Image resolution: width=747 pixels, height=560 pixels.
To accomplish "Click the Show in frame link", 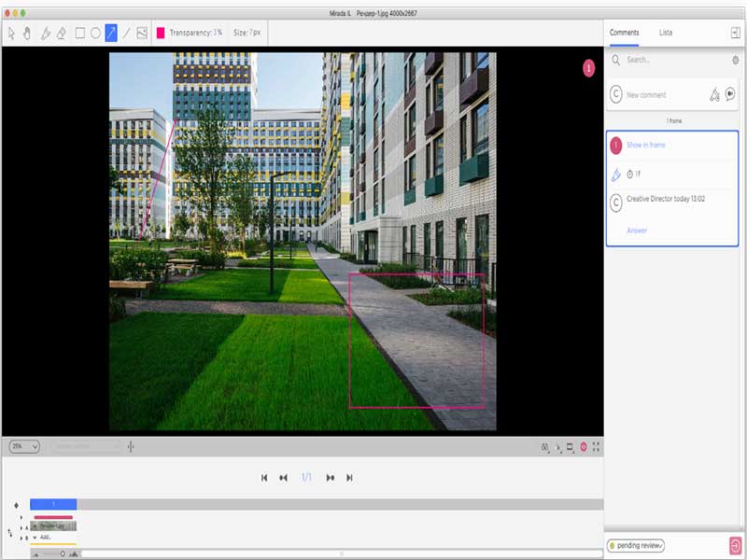I will coord(645,145).
